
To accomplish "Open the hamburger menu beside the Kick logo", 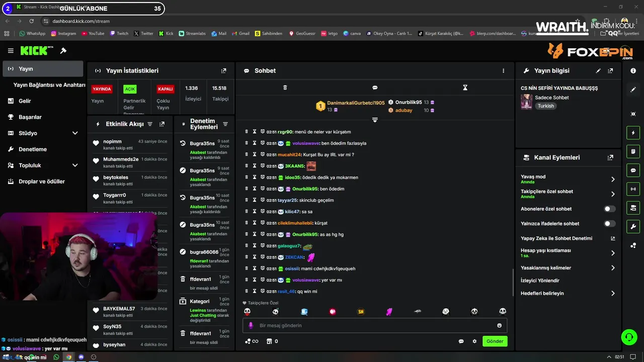I will (11, 51).
